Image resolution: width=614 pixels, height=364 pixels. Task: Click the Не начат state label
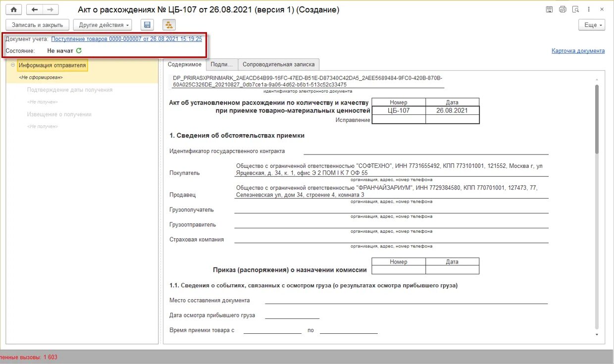pos(60,51)
